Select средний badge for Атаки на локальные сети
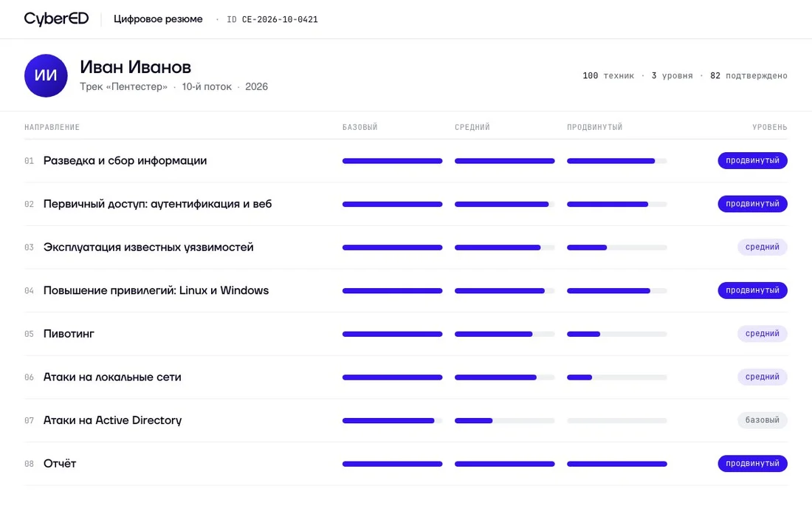The image size is (812, 514). tap(763, 377)
